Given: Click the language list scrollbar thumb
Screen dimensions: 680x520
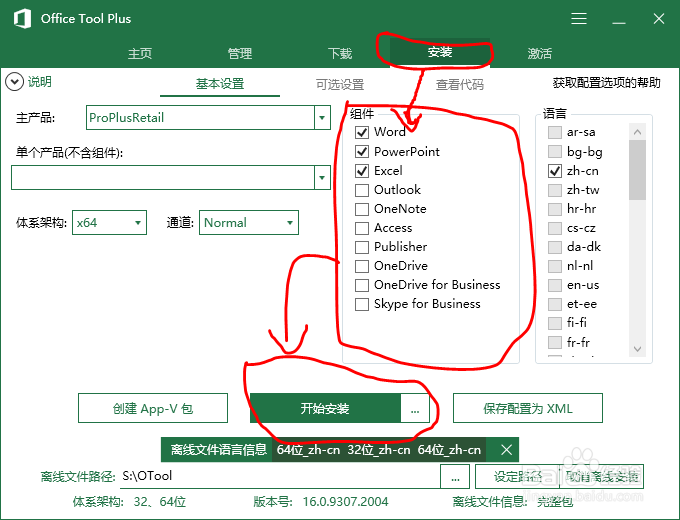Looking at the screenshot, I should tap(637, 170).
